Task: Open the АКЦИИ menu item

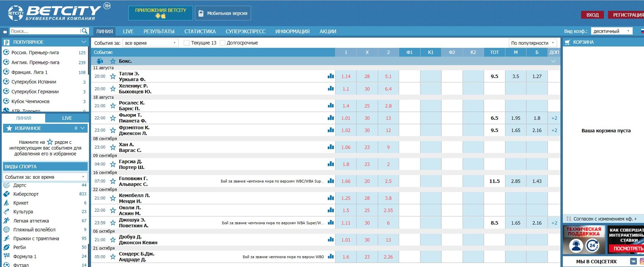Action: click(328, 31)
